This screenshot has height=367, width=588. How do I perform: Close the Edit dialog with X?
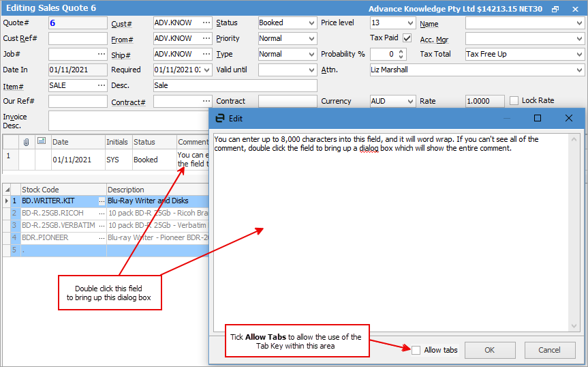(x=568, y=118)
